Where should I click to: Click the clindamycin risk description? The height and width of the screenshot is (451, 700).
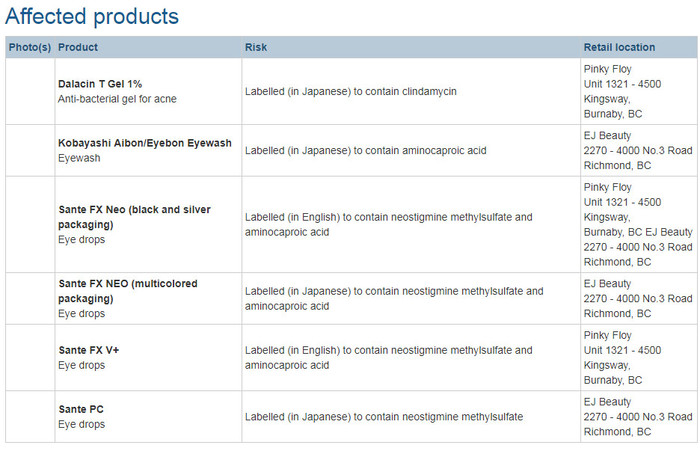coord(350,91)
